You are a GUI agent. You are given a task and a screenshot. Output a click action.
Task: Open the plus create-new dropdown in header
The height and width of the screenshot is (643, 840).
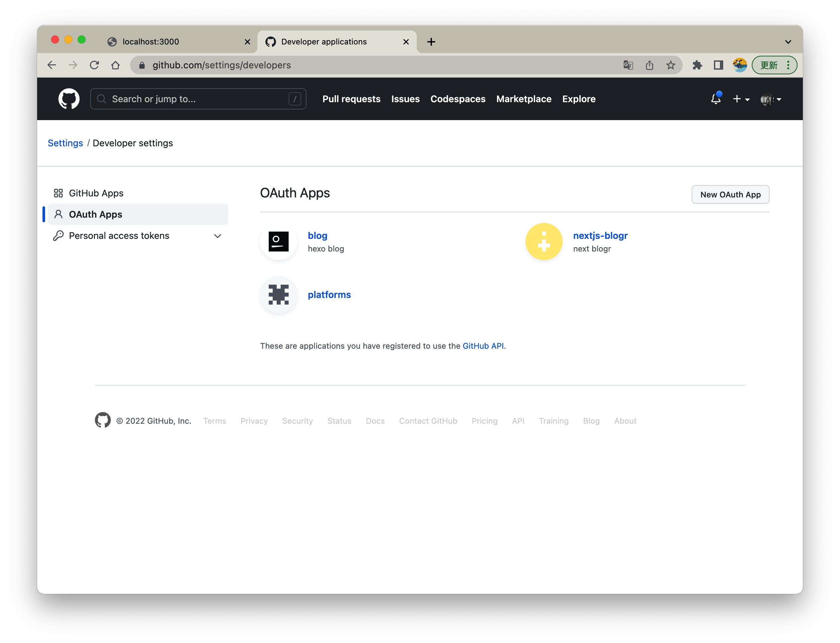point(741,99)
